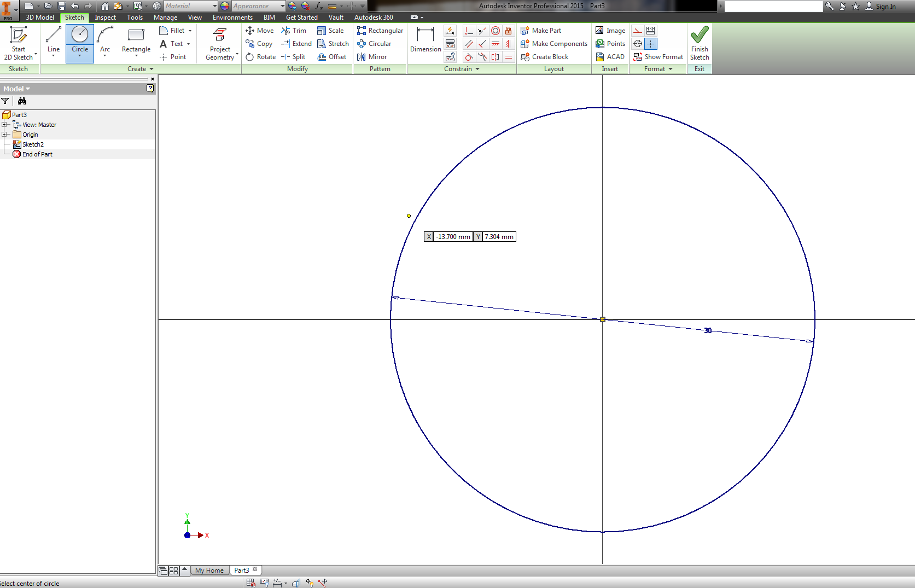This screenshot has width=915, height=588.
Task: Open the 3D Model ribbon tab
Action: pyautogui.click(x=40, y=18)
